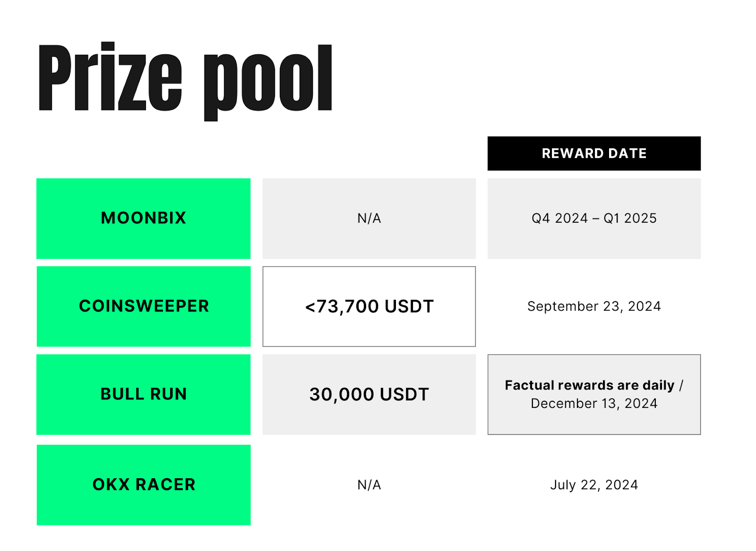Click the dash between Q4 2024 and Q1 2025

pyautogui.click(x=595, y=219)
